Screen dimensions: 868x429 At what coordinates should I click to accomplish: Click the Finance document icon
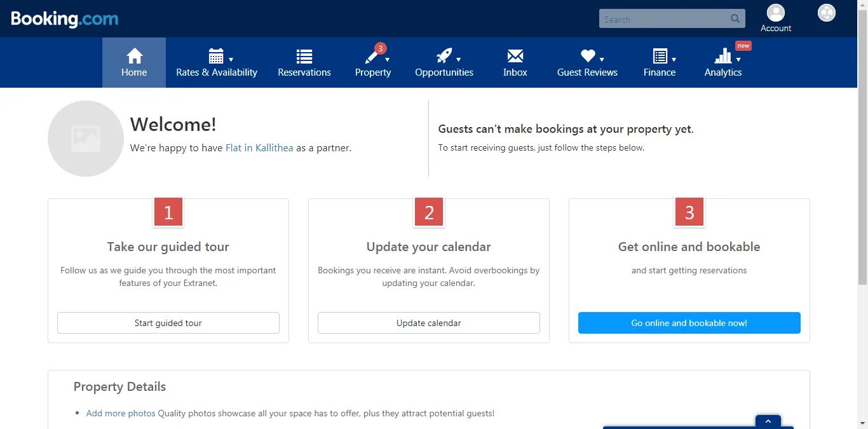coord(660,56)
